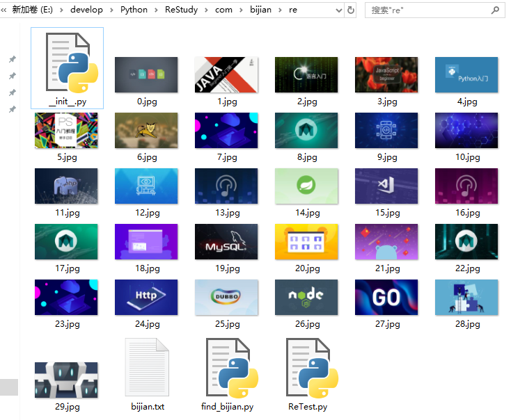Image resolution: width=511 pixels, height=420 pixels.
Task: Expand the chevron after 'ReStudy' in path
Action: pos(206,10)
